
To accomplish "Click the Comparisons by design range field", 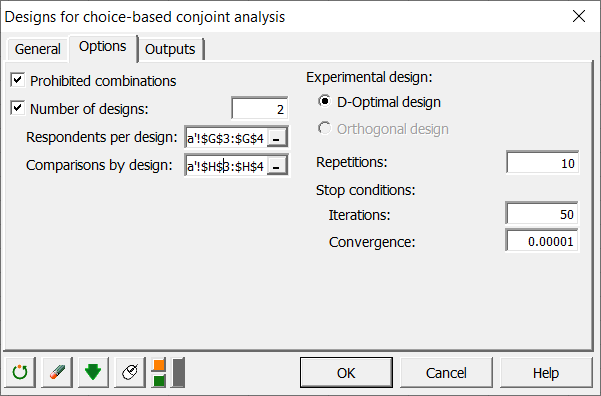I will point(226,166).
